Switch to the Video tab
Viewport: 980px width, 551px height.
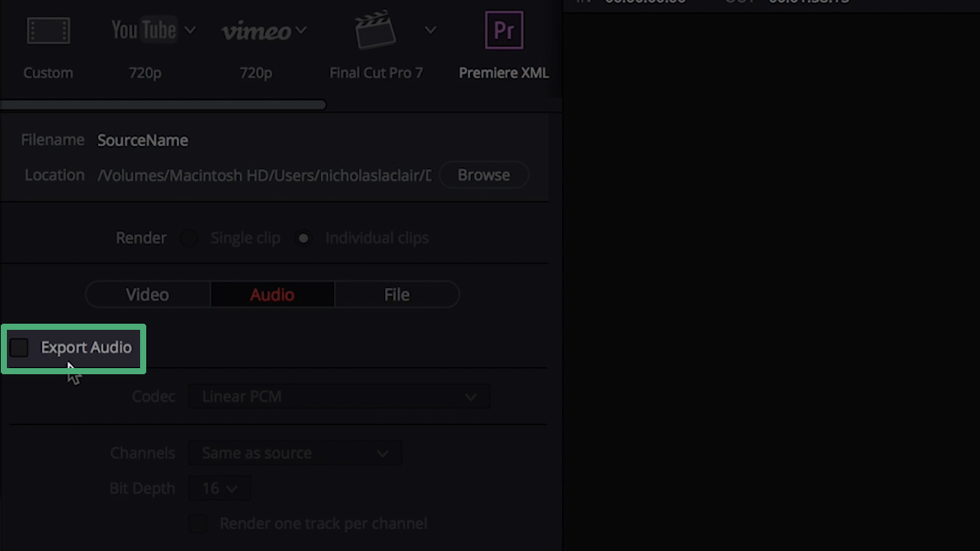[x=147, y=294]
